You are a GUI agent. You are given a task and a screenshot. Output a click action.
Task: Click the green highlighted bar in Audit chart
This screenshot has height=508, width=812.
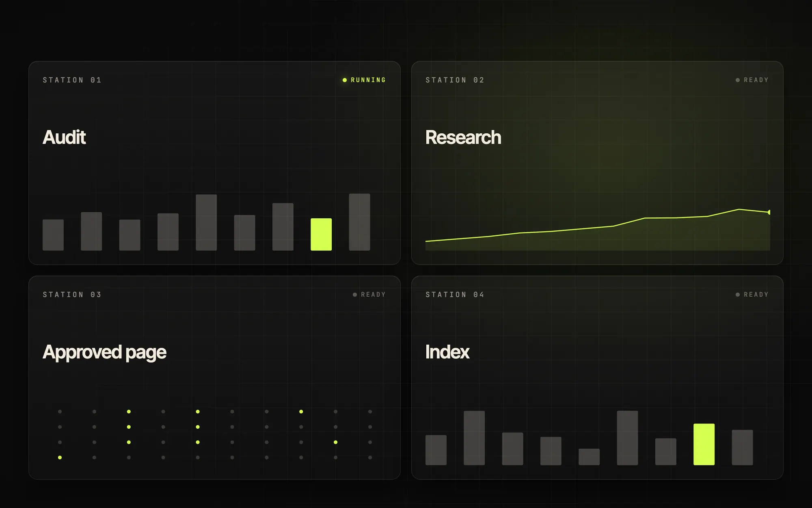click(x=321, y=234)
